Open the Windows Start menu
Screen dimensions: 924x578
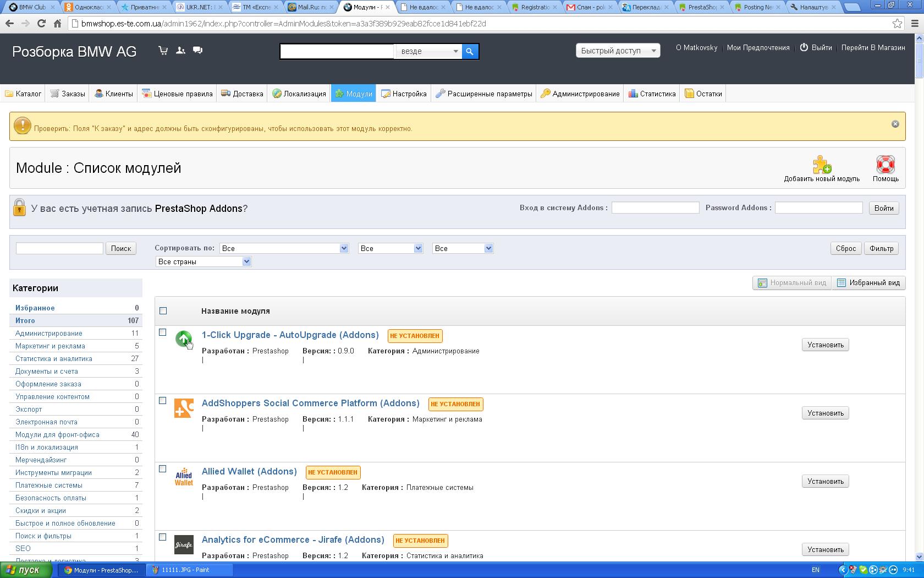(26, 570)
